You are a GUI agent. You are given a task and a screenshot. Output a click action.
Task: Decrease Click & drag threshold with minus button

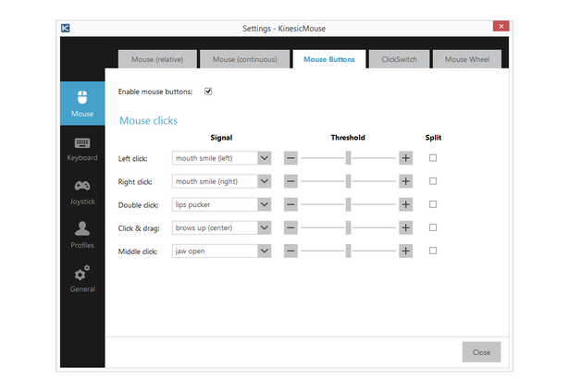coord(291,227)
